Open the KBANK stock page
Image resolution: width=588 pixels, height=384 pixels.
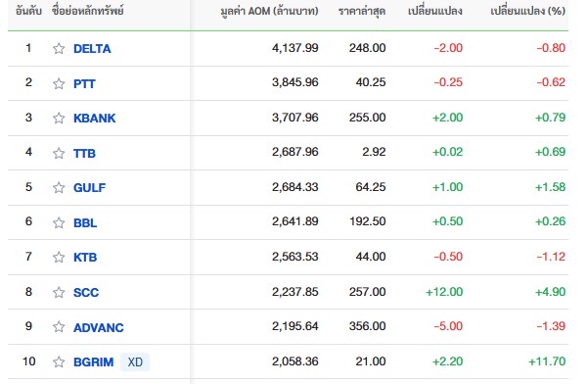point(95,119)
